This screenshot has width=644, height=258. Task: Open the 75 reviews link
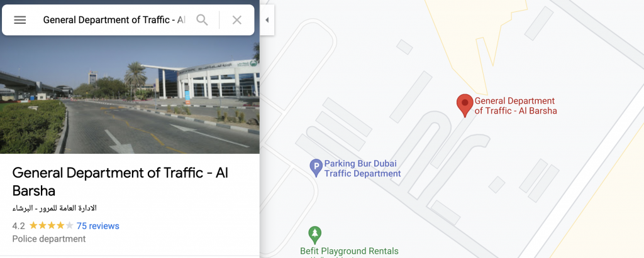click(97, 226)
